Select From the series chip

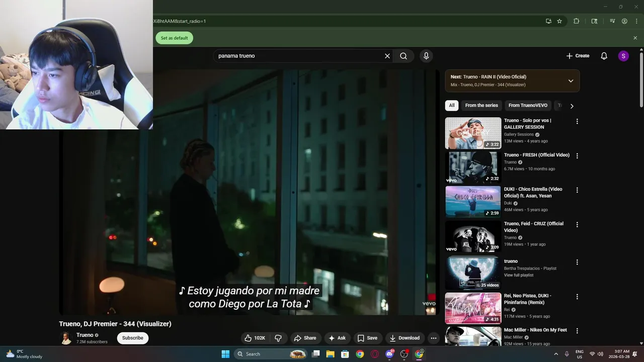(481, 106)
